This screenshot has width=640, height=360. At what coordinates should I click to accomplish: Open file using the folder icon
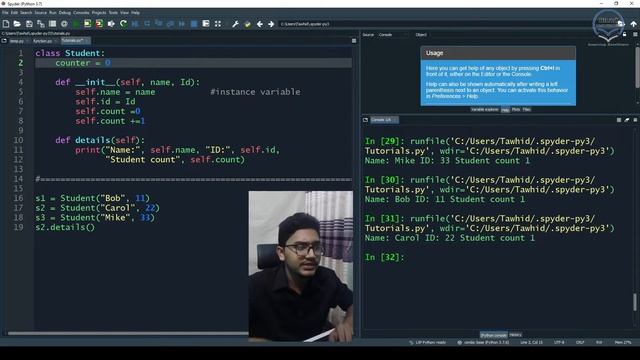(x=17, y=24)
